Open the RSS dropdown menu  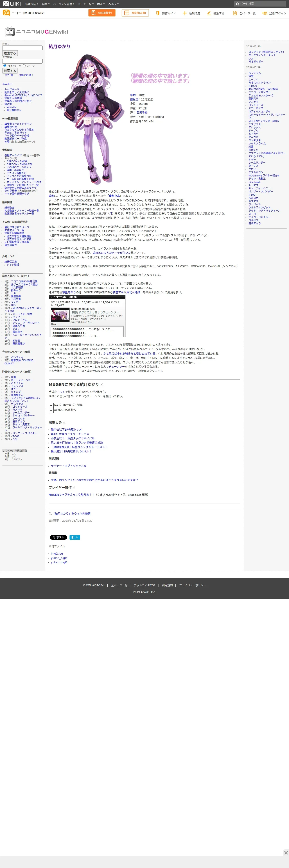[x=101, y=4]
